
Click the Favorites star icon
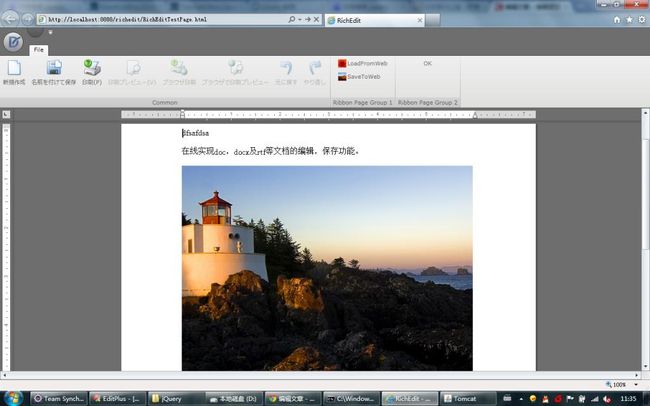[629, 19]
